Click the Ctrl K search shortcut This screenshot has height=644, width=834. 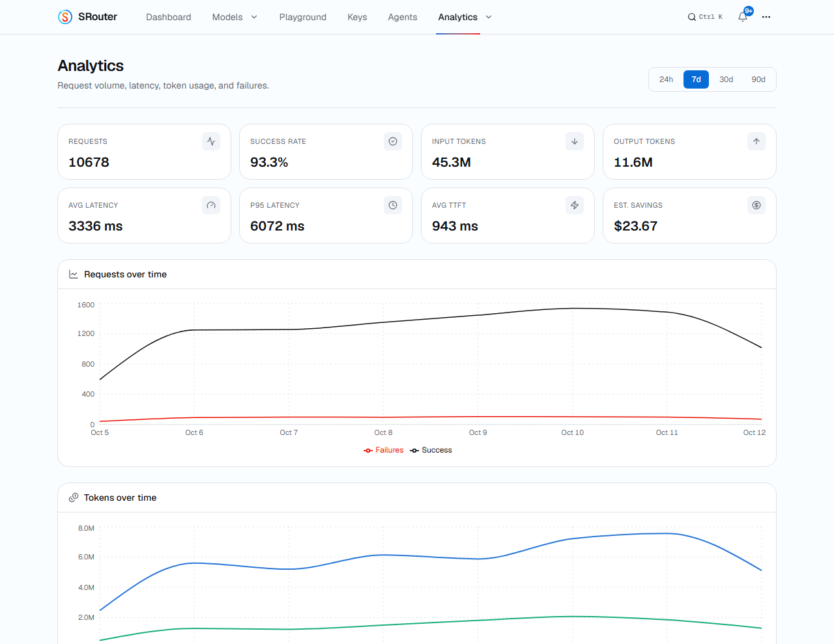[x=711, y=17]
